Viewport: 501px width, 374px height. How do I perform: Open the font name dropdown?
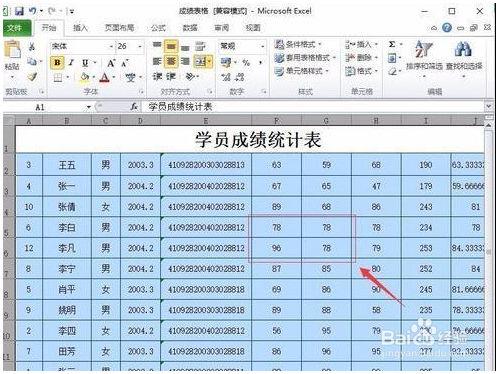pos(111,46)
